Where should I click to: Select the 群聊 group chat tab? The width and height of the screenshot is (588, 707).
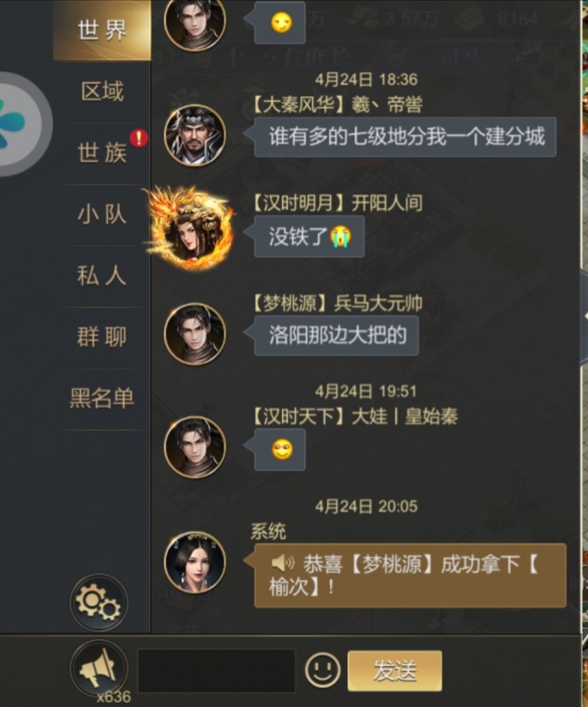102,337
